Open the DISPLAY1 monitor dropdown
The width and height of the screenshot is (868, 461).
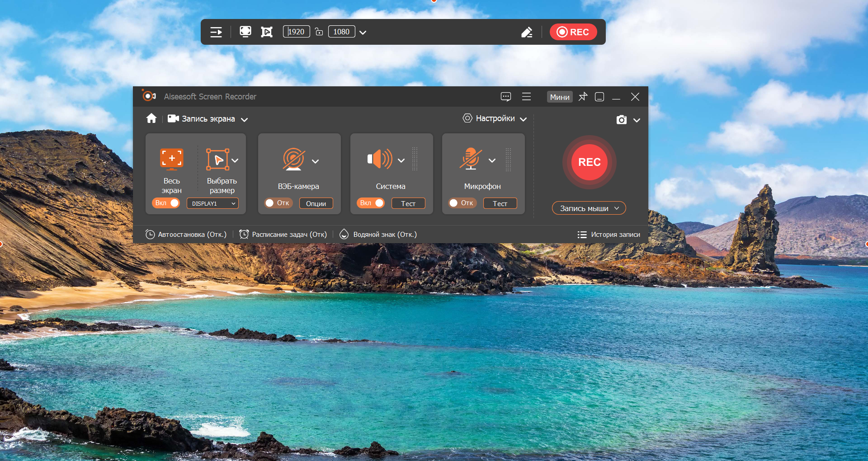[x=213, y=203]
